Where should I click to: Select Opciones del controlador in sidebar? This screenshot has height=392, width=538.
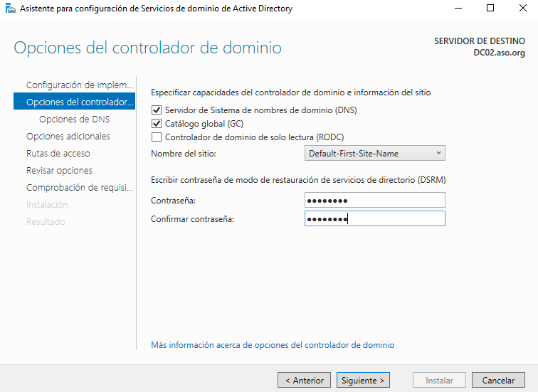click(79, 102)
